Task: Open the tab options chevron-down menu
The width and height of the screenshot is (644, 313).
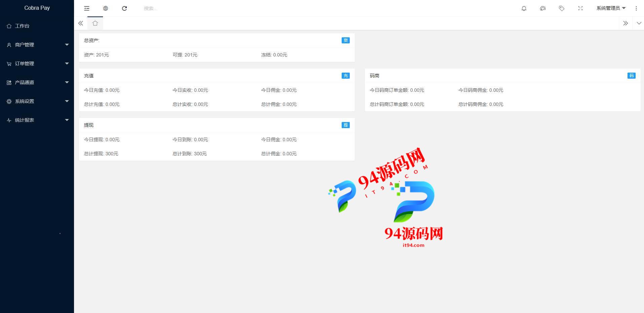Action: 639,23
